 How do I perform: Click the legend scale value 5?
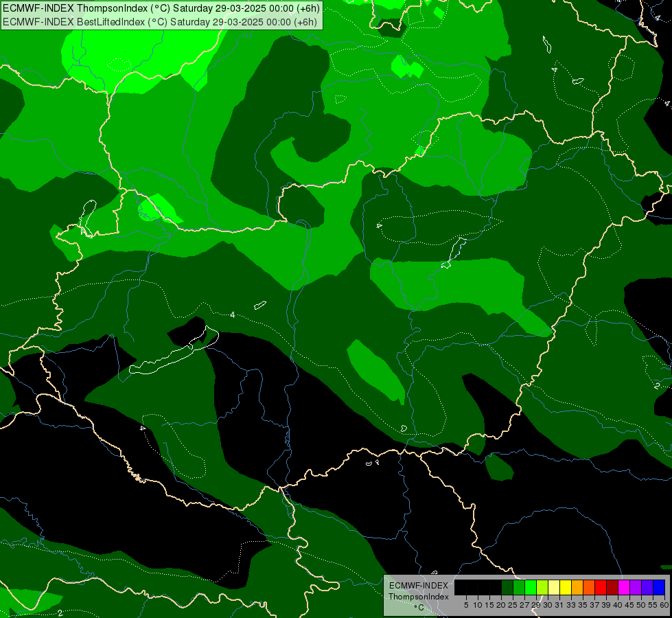click(x=466, y=605)
